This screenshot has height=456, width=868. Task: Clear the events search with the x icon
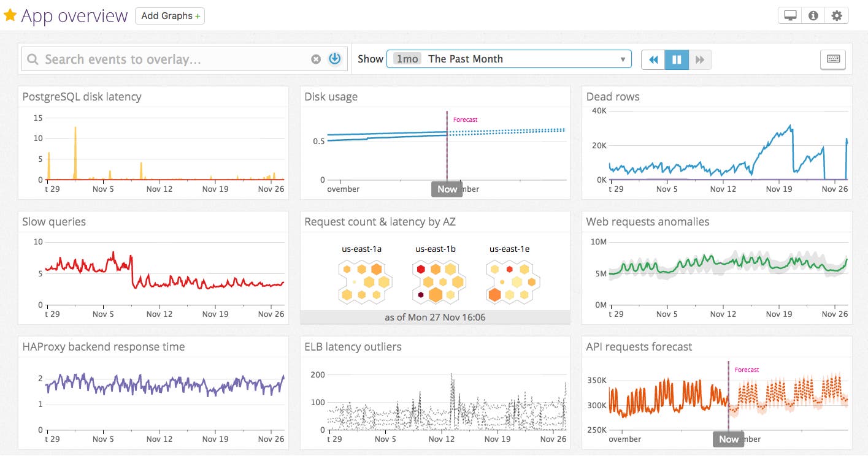click(316, 59)
